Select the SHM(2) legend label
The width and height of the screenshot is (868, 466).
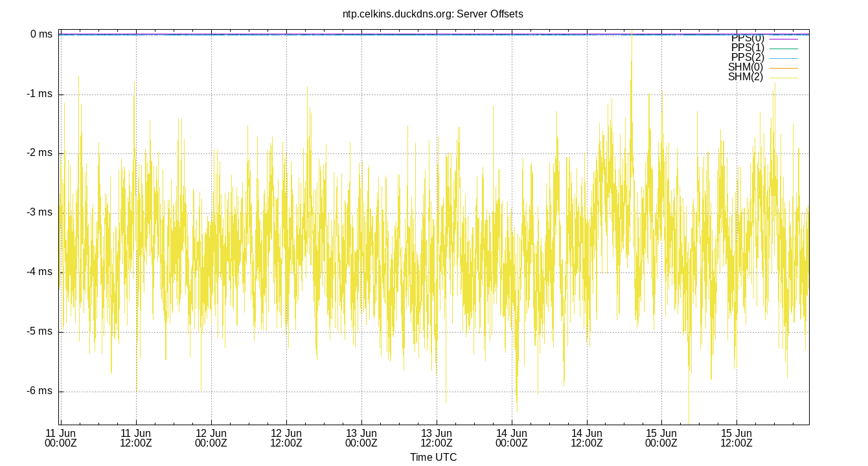[x=746, y=77]
